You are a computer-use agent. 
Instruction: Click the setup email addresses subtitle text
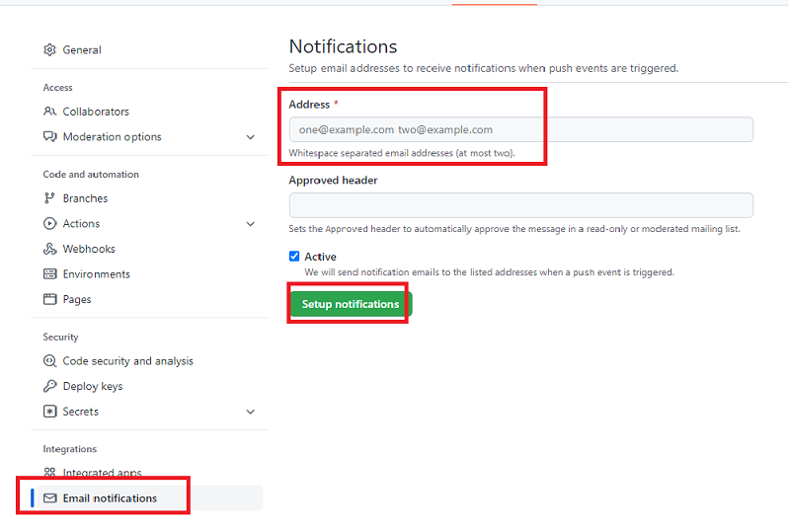pos(484,68)
